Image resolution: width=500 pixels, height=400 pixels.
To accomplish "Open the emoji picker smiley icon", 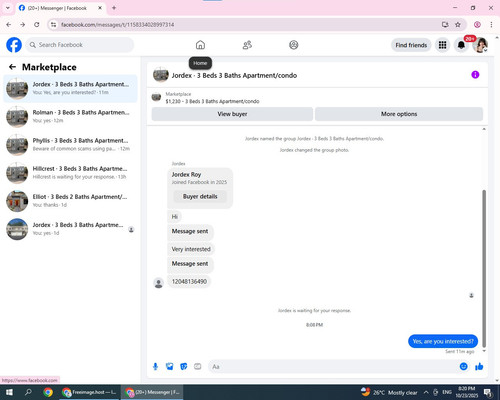I will tap(463, 367).
